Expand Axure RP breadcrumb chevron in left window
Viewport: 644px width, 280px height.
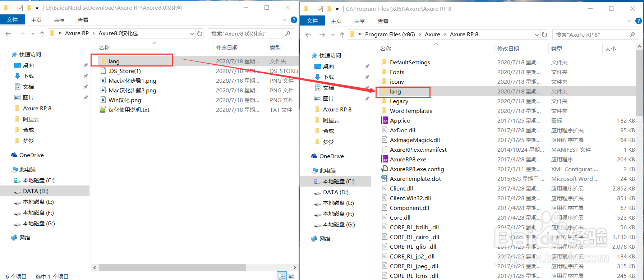click(x=94, y=33)
